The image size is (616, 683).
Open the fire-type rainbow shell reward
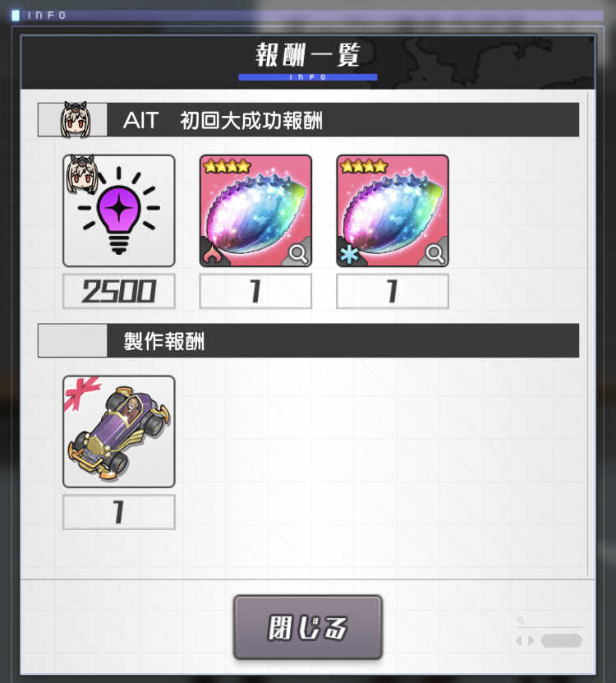click(x=255, y=211)
